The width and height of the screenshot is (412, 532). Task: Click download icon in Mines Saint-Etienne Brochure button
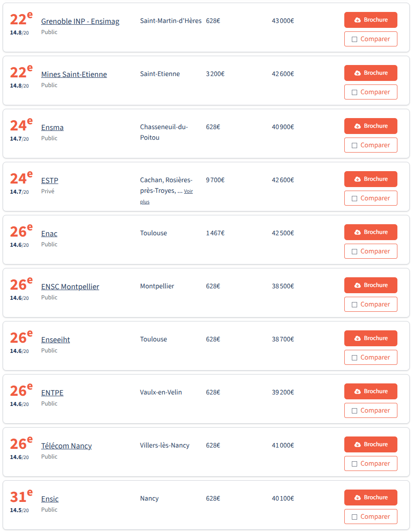point(358,73)
